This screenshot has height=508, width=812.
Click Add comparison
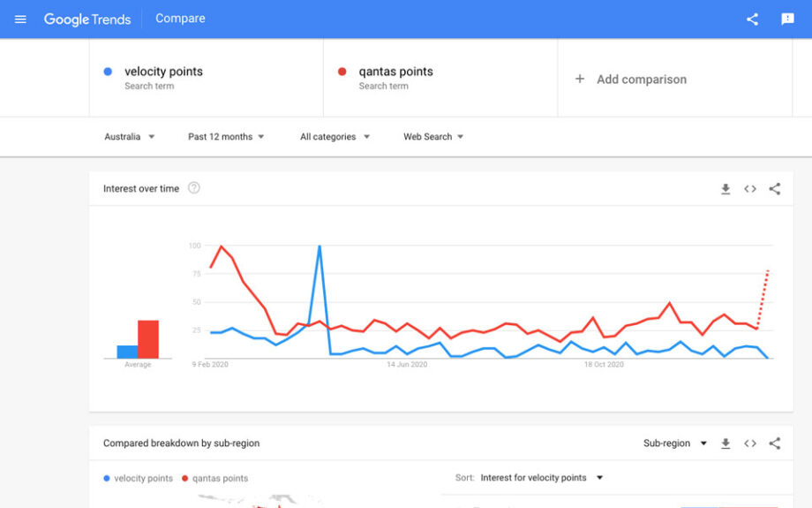coord(641,80)
